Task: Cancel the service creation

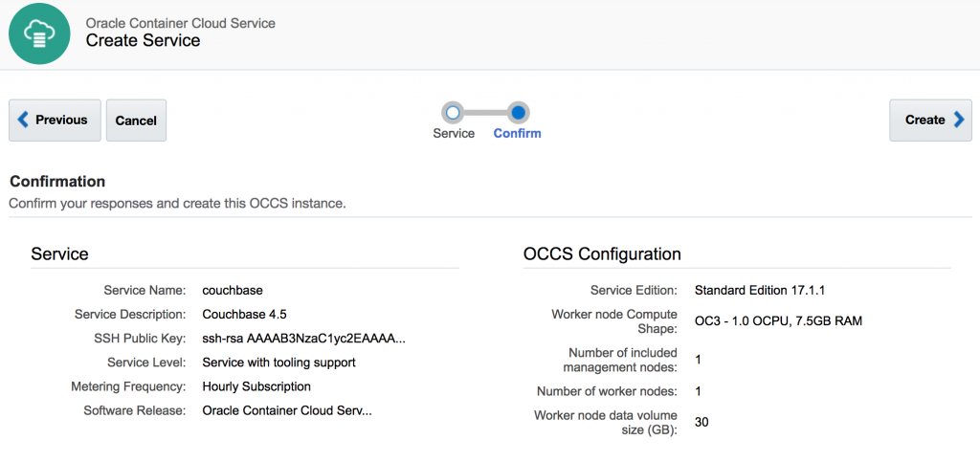Action: click(x=136, y=120)
